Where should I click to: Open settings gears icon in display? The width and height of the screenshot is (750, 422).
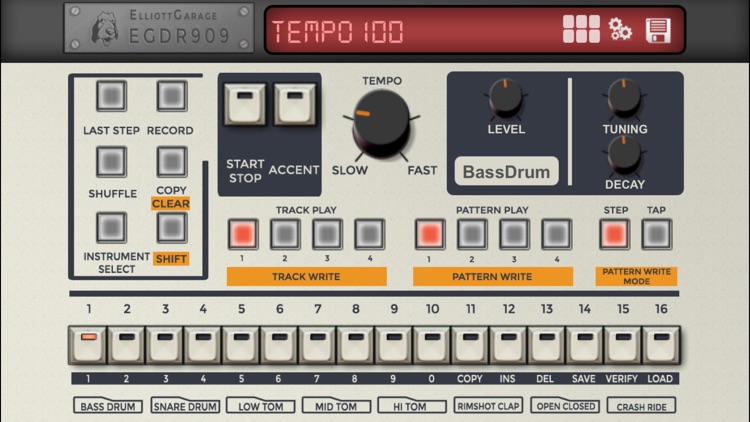pos(620,29)
